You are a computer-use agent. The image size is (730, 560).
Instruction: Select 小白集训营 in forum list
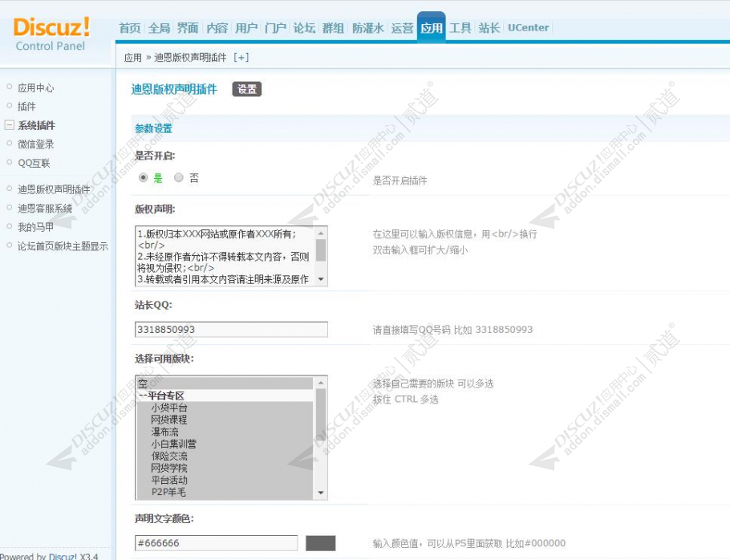click(x=225, y=444)
